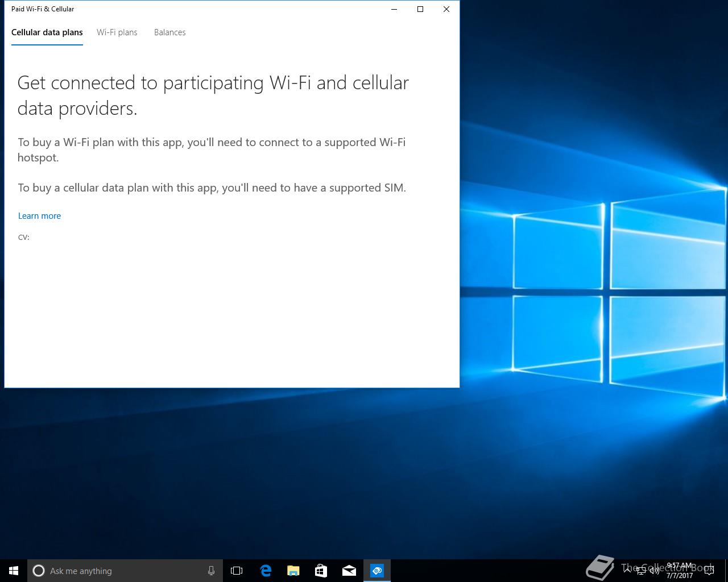Activate the Cortana microphone icon
728x582 pixels.
[211, 571]
